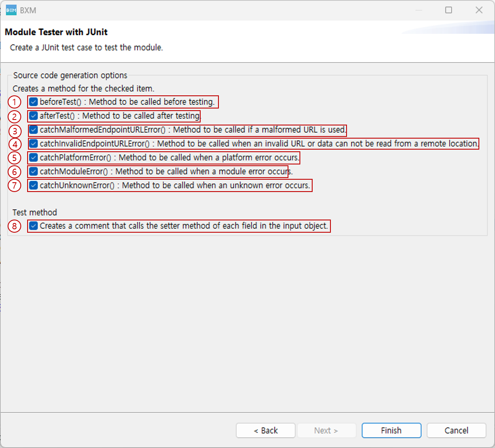Cancel the Module Tester wizard
Viewport: 495px width, 448px height.
click(456, 430)
